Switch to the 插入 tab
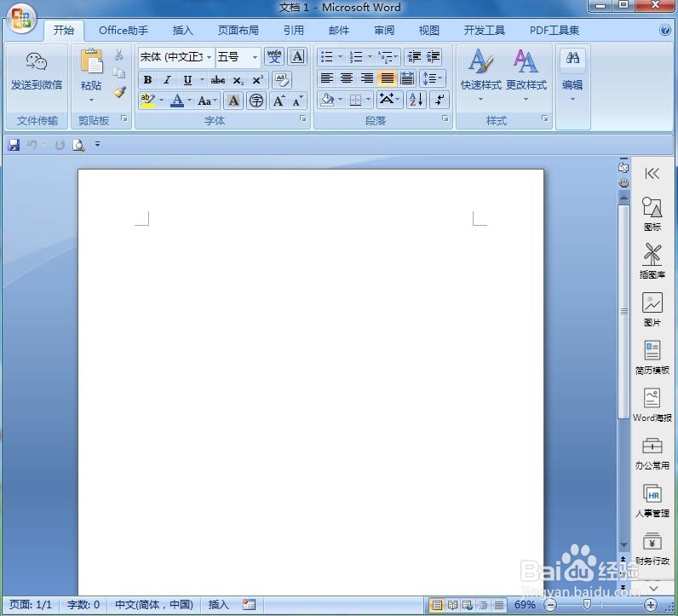Image resolution: width=678 pixels, height=616 pixels. coord(182,31)
